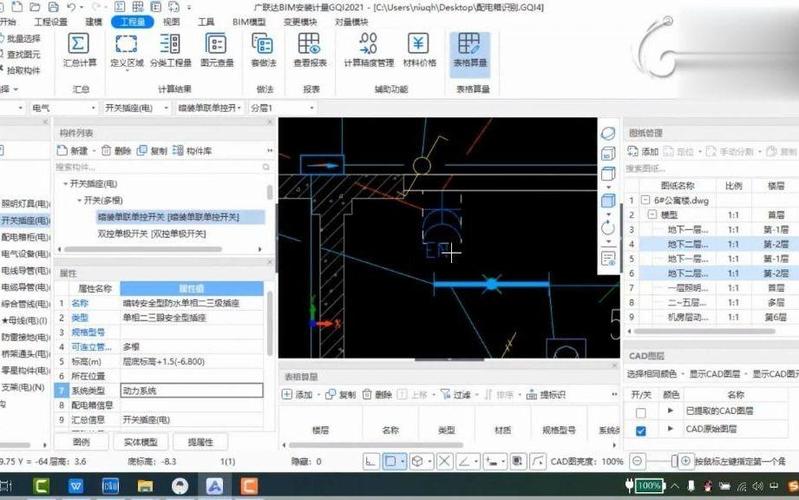Switch to the 工具 ribbon tab
This screenshot has width=799, height=500.
[206, 22]
